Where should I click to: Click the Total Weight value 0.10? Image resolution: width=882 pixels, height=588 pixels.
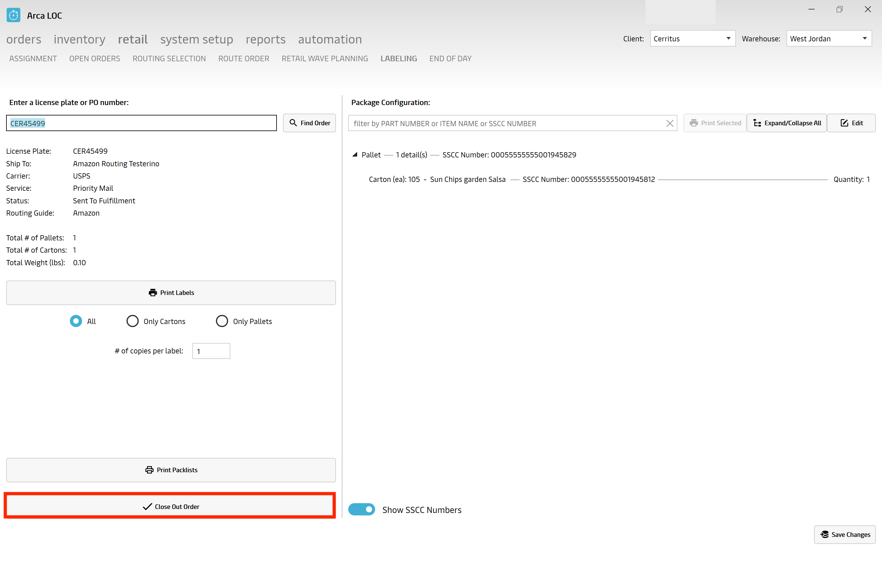point(79,262)
